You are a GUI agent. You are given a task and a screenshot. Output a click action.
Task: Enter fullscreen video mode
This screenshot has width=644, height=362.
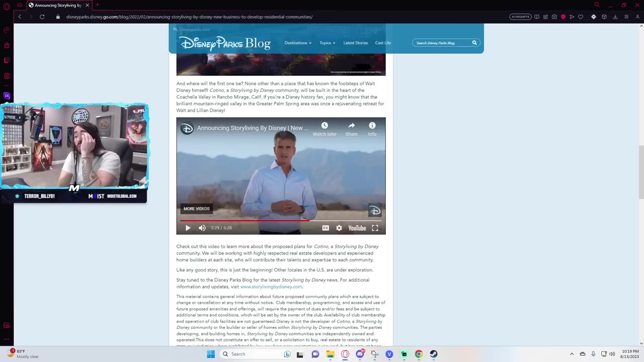pyautogui.click(x=375, y=228)
